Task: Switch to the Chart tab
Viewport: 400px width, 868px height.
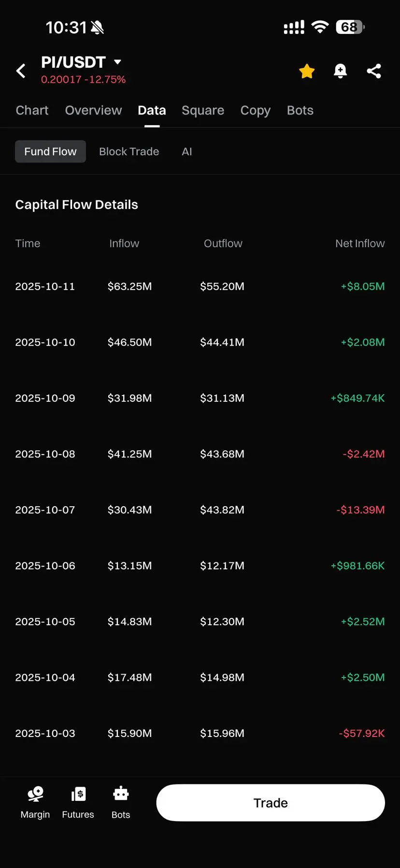Action: coord(32,110)
